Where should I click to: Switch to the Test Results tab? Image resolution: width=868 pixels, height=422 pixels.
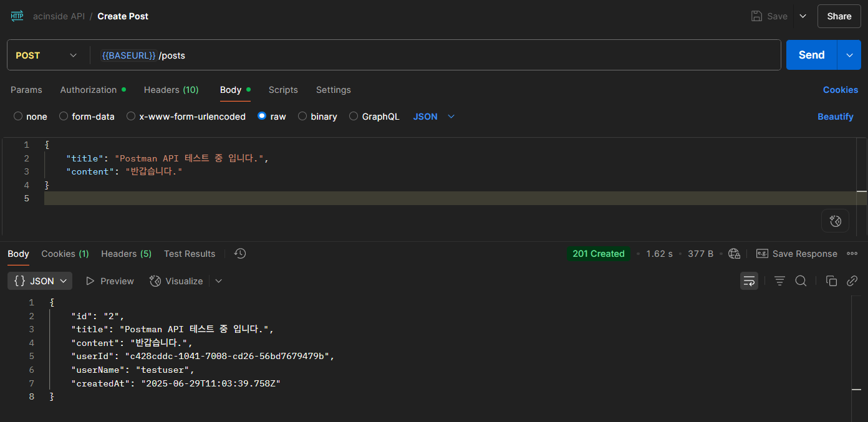coord(190,254)
